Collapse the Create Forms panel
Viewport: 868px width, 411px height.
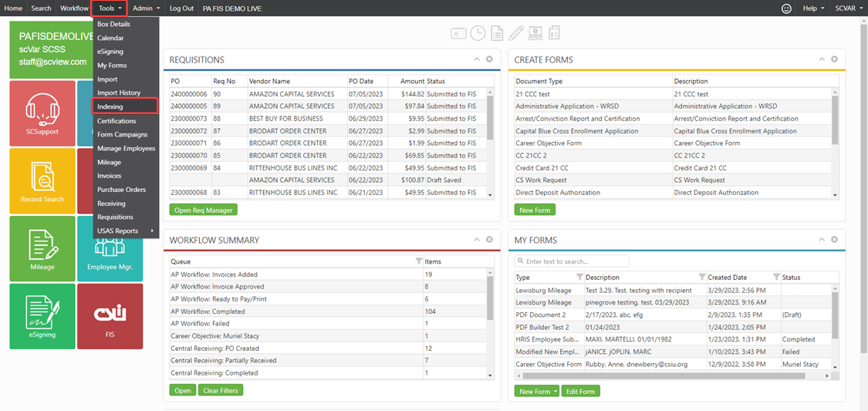click(822, 59)
